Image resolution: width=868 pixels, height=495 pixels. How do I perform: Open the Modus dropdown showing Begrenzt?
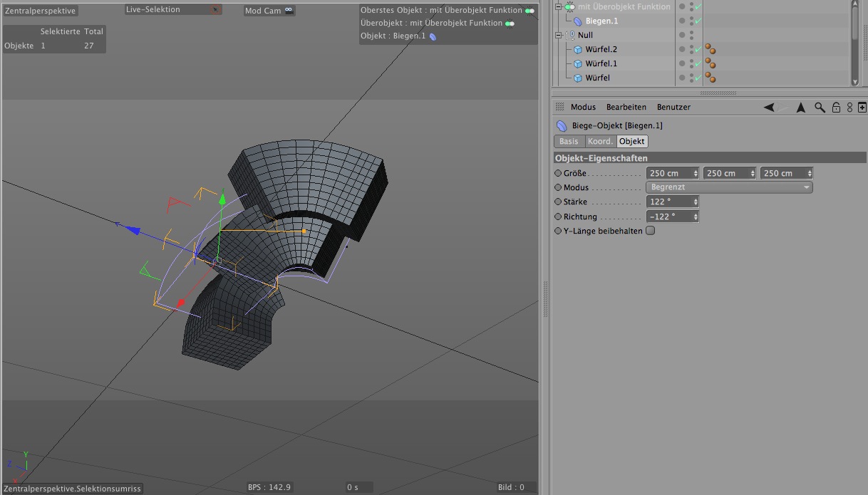point(729,187)
